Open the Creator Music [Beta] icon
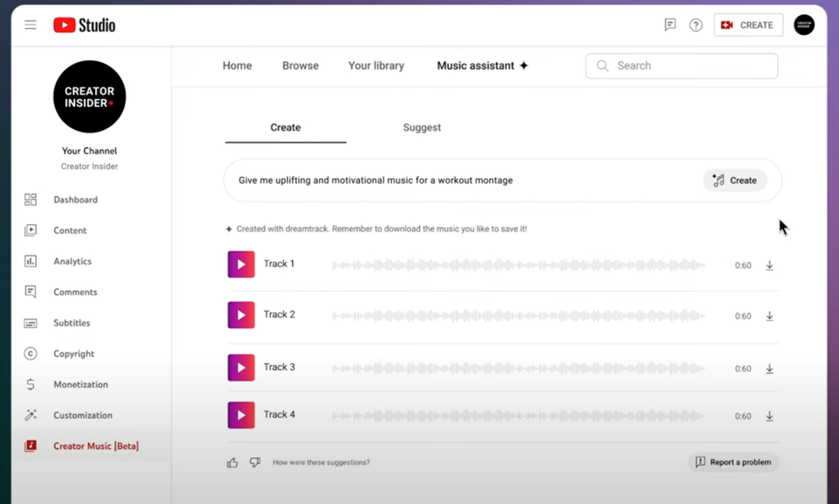839x504 pixels. tap(30, 446)
